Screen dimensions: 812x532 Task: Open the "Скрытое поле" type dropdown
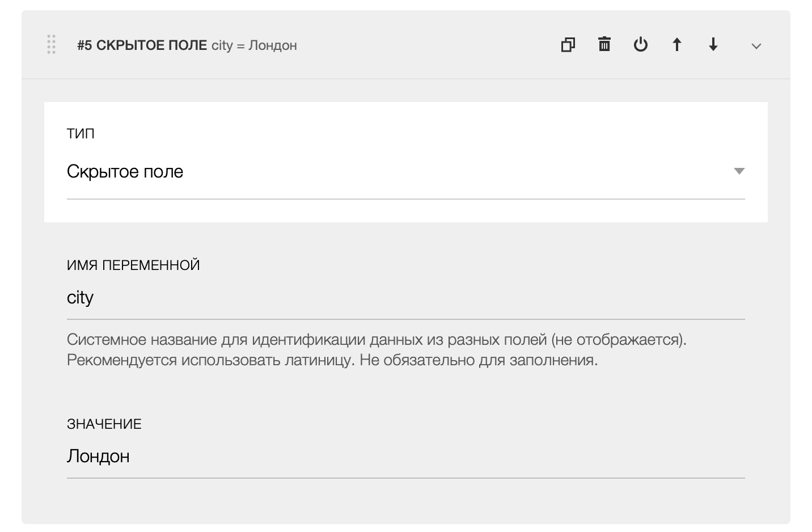pos(397,171)
